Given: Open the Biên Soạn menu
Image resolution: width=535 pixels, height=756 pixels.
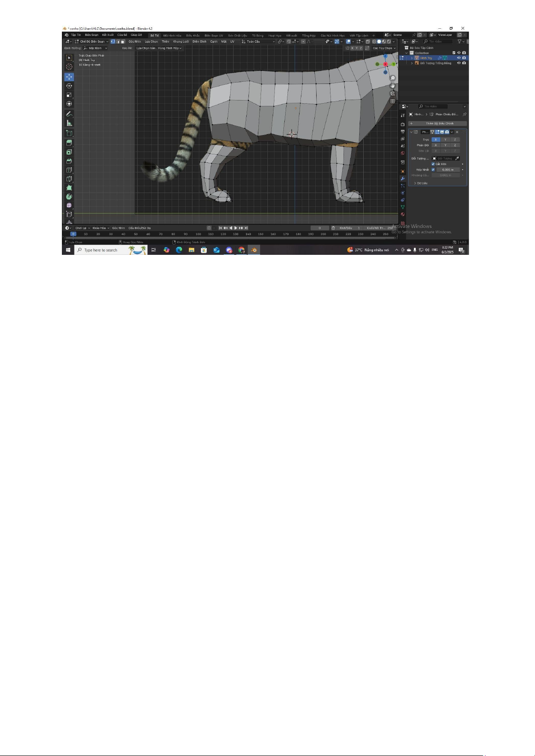Looking at the screenshot, I should 91,35.
